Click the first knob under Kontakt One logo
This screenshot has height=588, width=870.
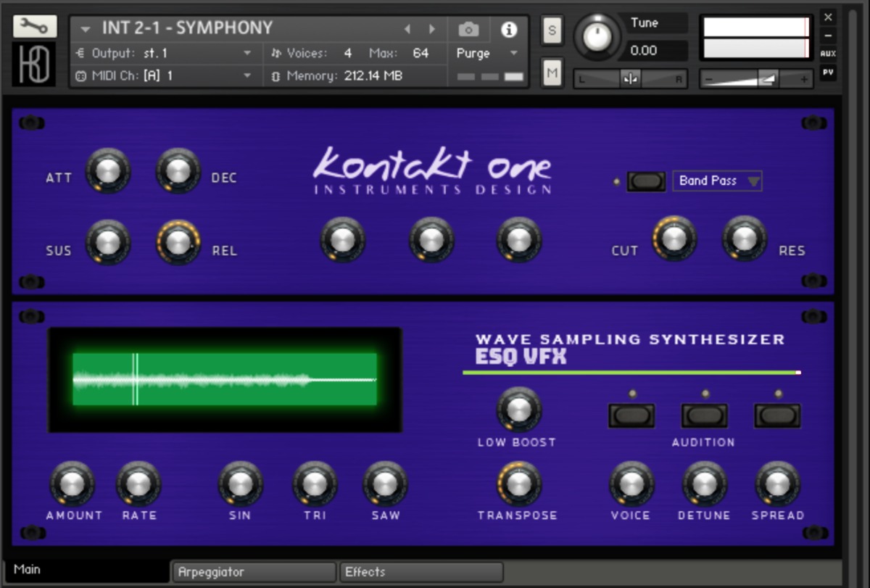tap(342, 239)
